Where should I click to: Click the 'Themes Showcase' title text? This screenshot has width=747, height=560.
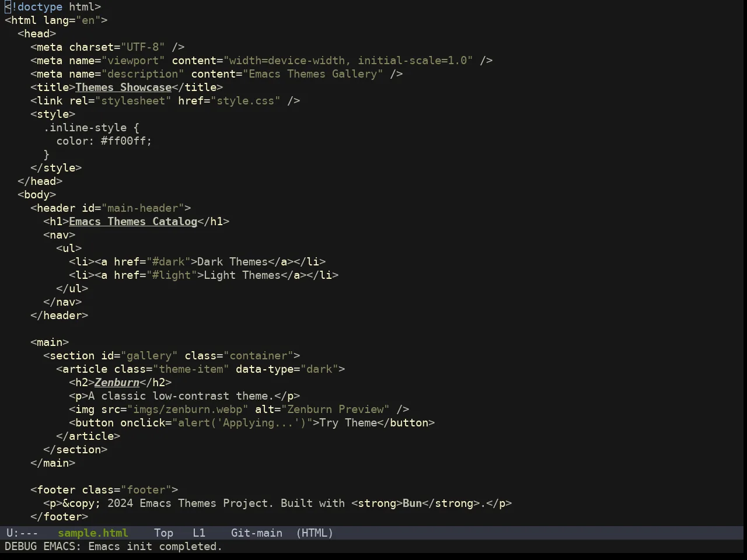pyautogui.click(x=124, y=87)
